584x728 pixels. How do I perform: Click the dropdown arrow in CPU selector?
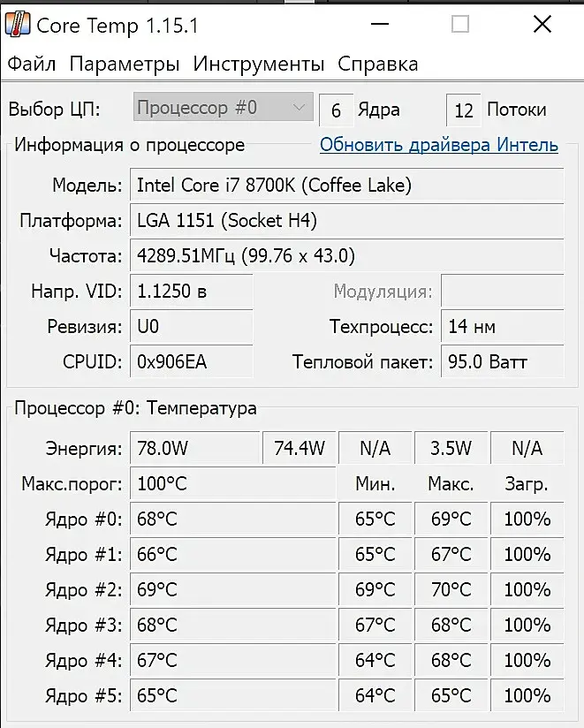[300, 108]
